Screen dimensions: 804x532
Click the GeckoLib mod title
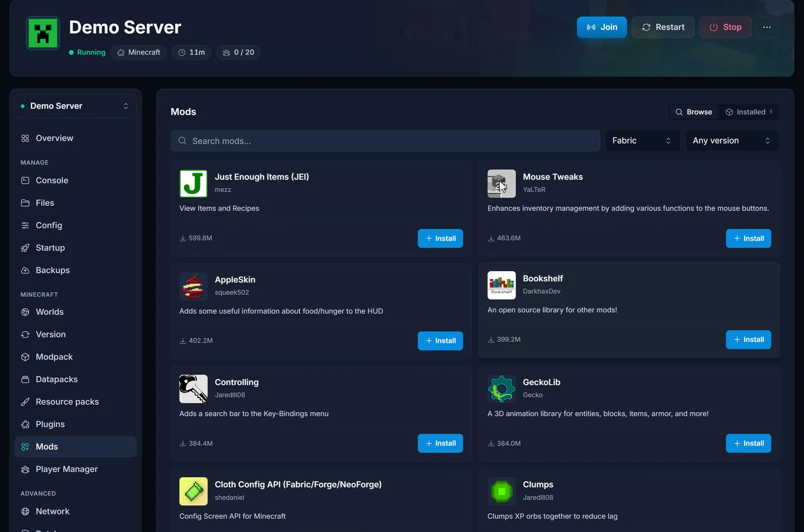pyautogui.click(x=541, y=382)
